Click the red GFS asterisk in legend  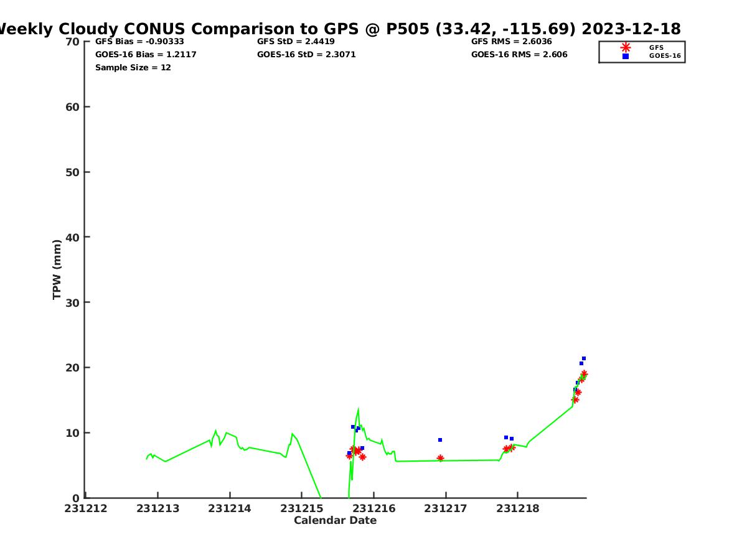point(626,47)
